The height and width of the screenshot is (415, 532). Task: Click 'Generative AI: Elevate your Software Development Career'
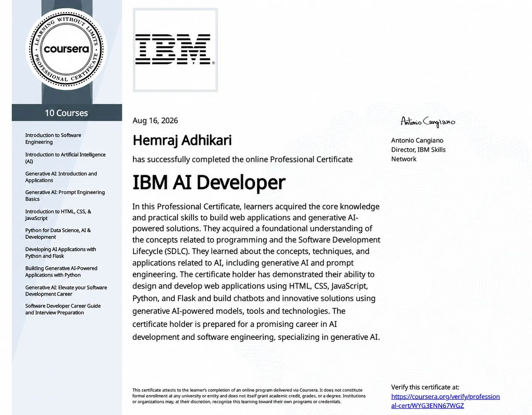[x=66, y=291]
